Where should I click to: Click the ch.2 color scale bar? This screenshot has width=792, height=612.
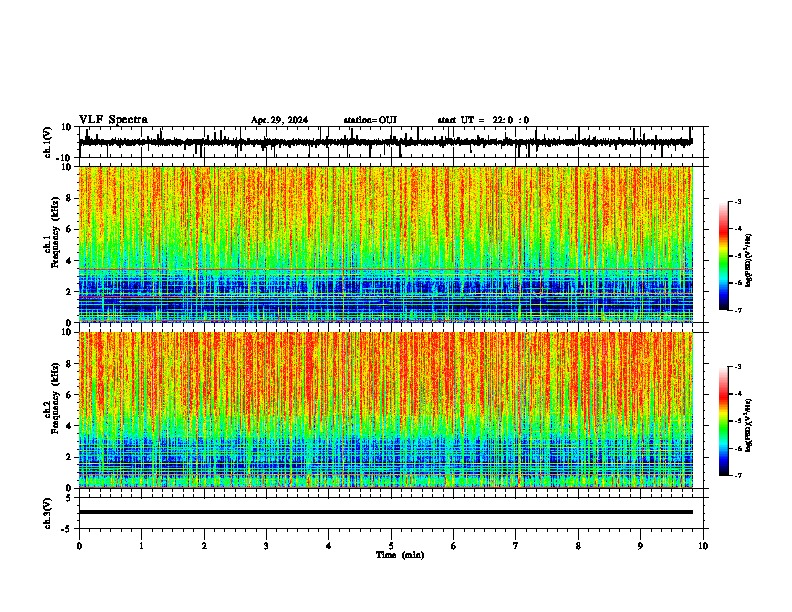723,421
